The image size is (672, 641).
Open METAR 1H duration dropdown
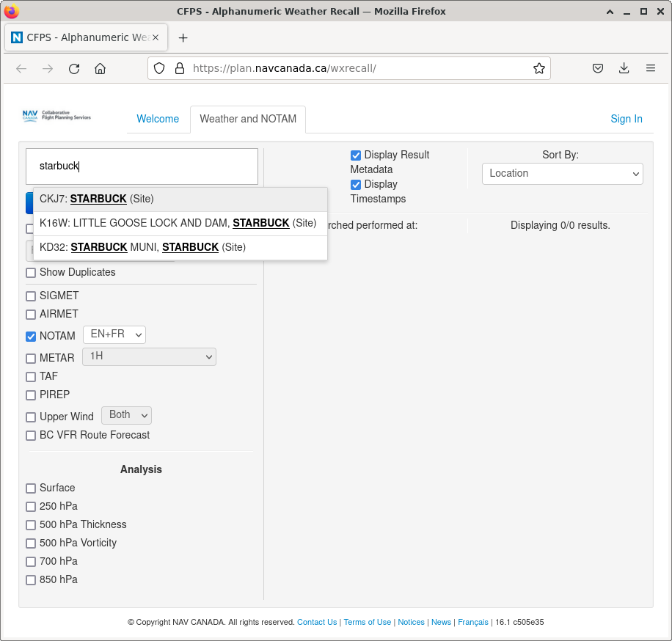pos(149,357)
